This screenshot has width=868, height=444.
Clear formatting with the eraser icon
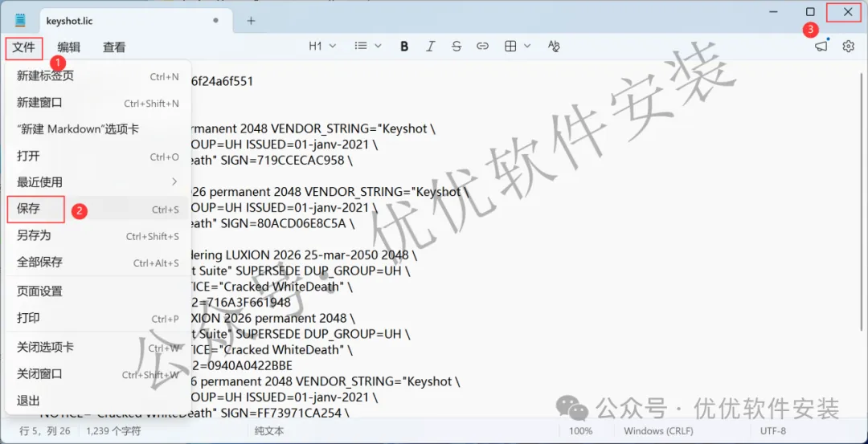[554, 47]
